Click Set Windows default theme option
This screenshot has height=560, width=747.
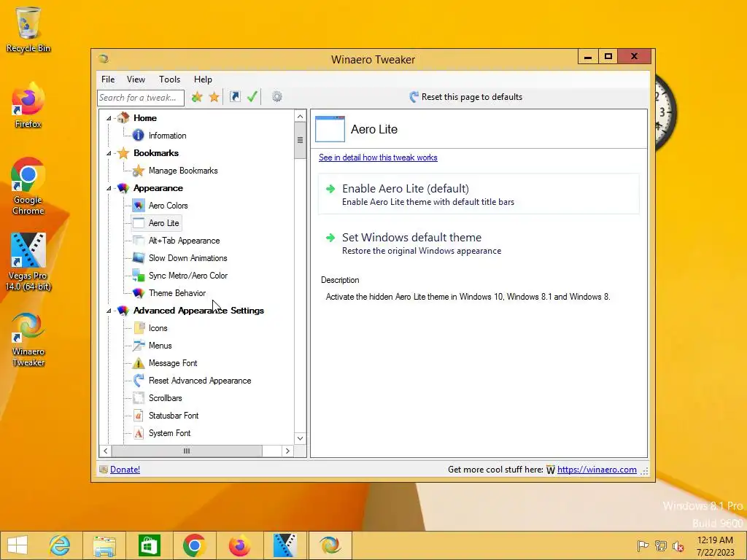click(x=479, y=244)
